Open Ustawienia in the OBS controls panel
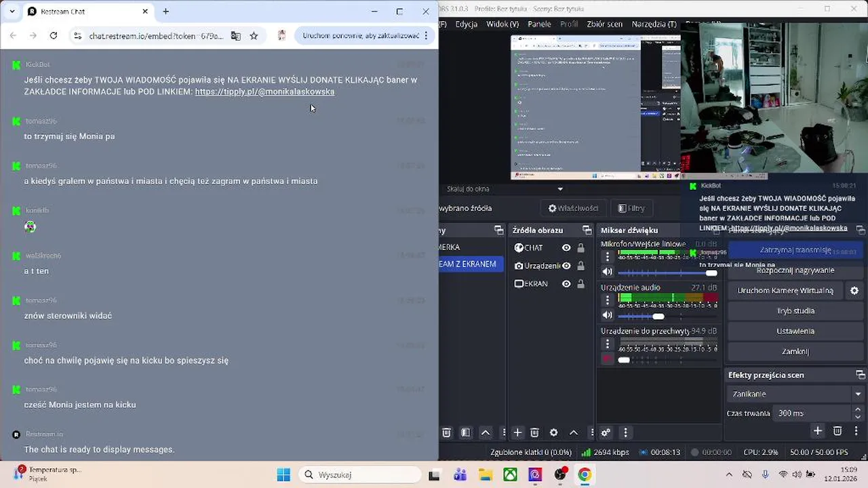Image resolution: width=868 pixels, height=488 pixels. [x=795, y=331]
